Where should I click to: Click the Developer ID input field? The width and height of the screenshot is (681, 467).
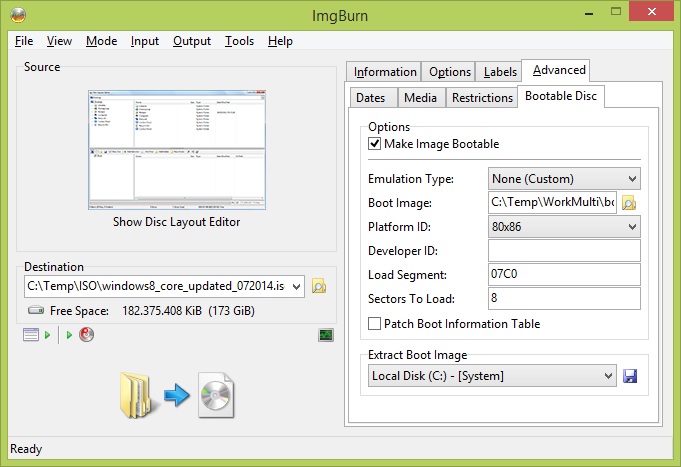564,251
